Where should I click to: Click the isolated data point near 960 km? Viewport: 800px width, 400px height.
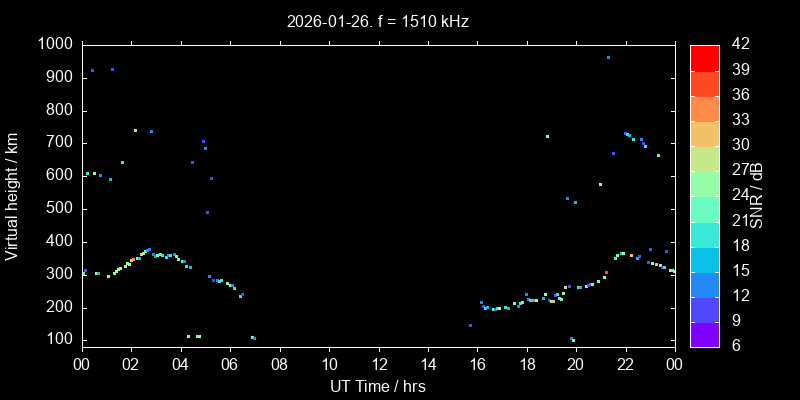608,58
